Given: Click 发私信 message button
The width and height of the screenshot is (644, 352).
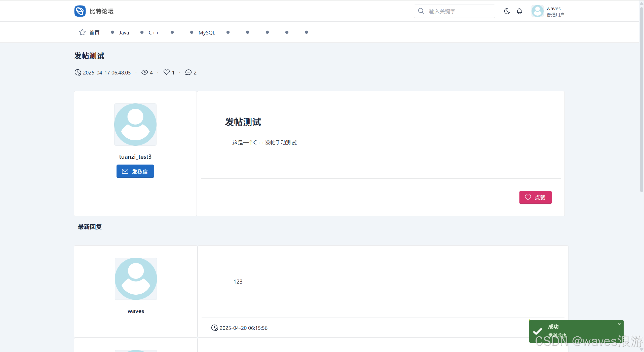Looking at the screenshot, I should [135, 171].
